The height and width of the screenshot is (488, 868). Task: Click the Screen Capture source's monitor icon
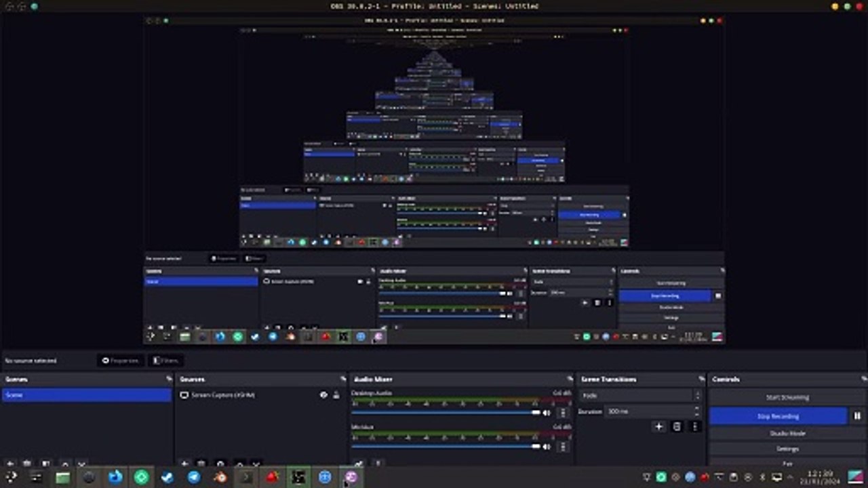click(184, 394)
